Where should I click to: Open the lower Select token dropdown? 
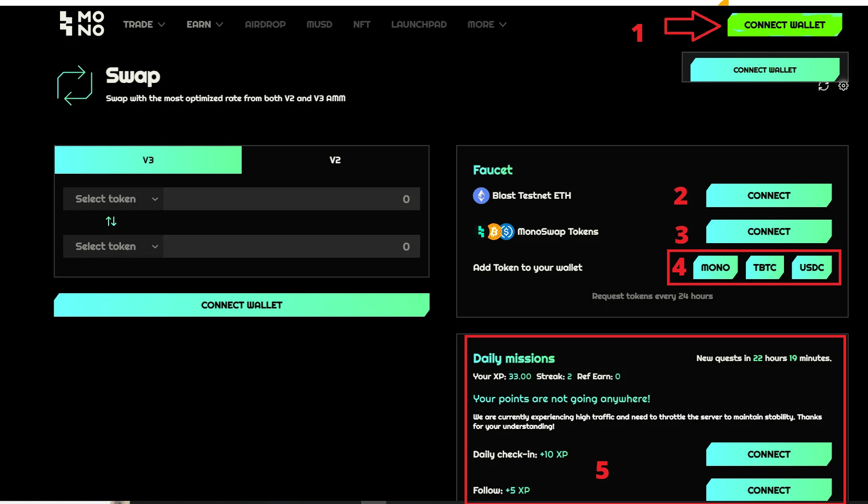tap(113, 246)
